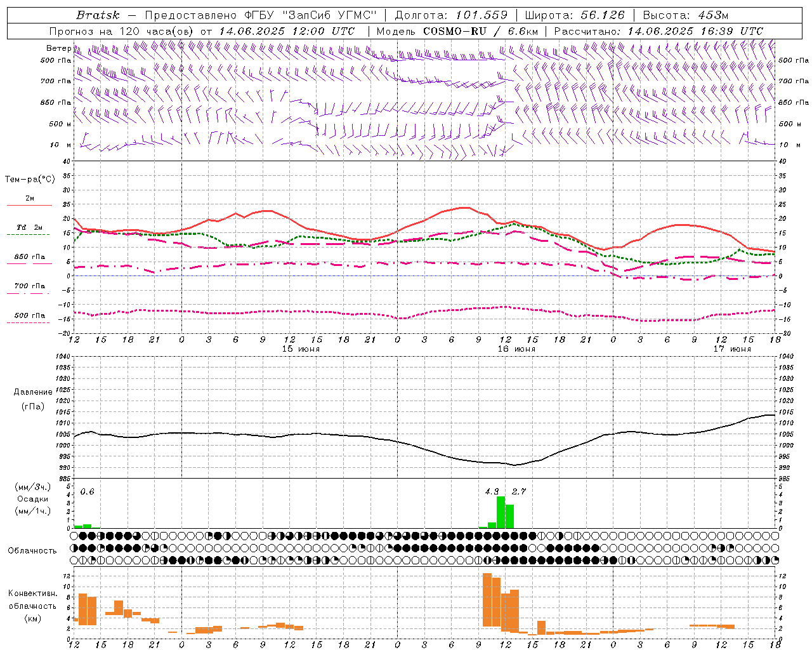Select the Широта: 56.126 latitude value

(575, 15)
